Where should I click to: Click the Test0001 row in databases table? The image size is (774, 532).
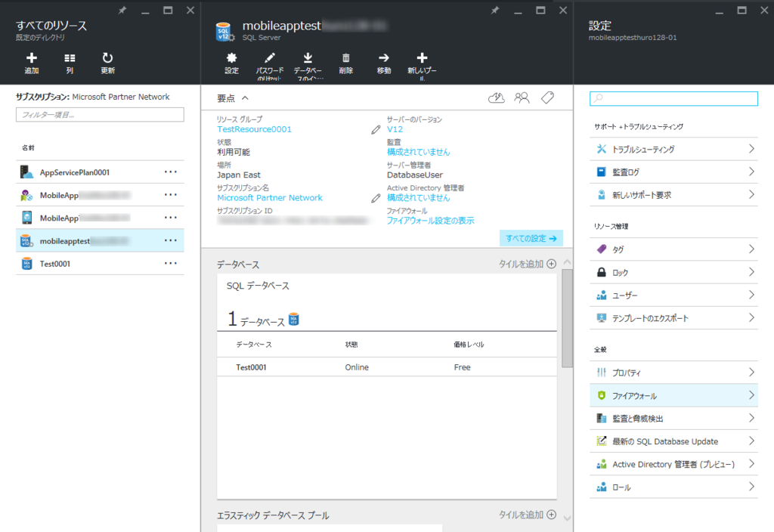click(x=386, y=367)
